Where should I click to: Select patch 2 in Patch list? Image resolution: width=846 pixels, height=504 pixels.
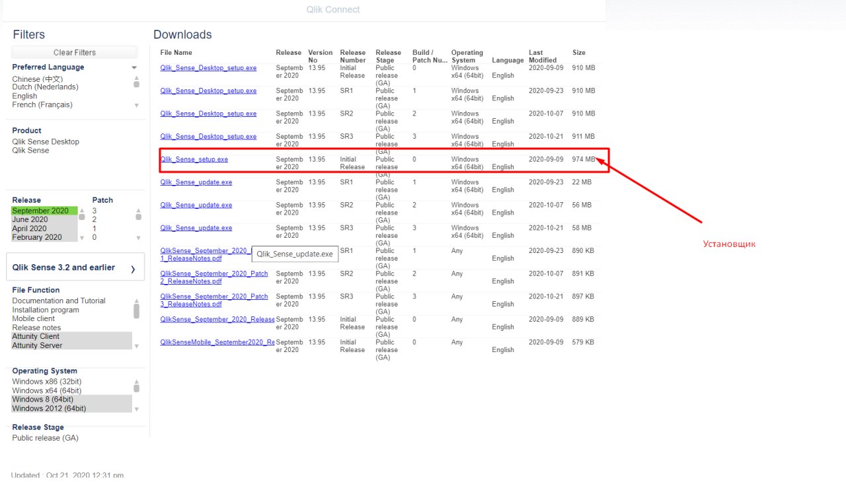(x=95, y=219)
